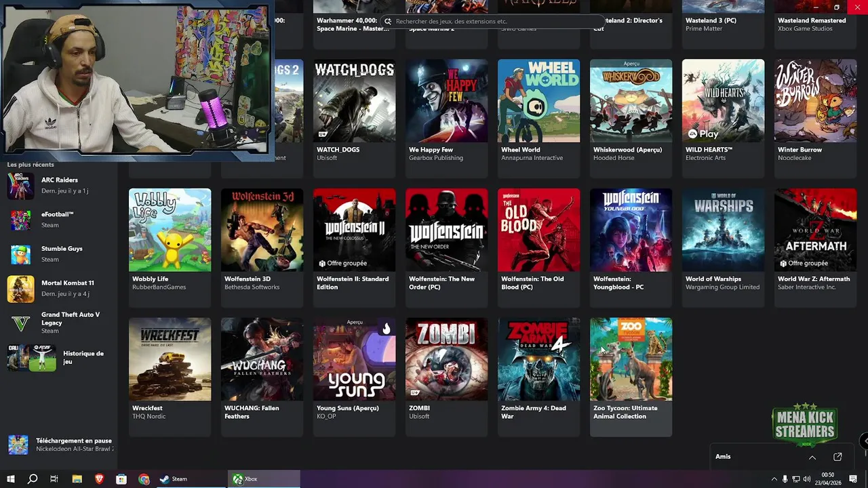Open Task View on taskbar
The width and height of the screenshot is (868, 488).
(x=54, y=479)
